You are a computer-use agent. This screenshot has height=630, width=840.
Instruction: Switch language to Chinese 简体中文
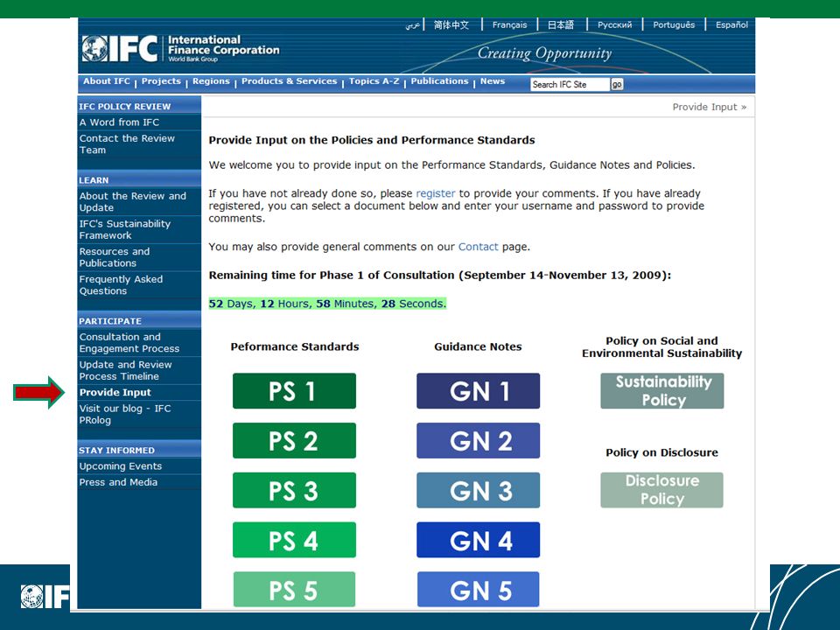coord(451,24)
